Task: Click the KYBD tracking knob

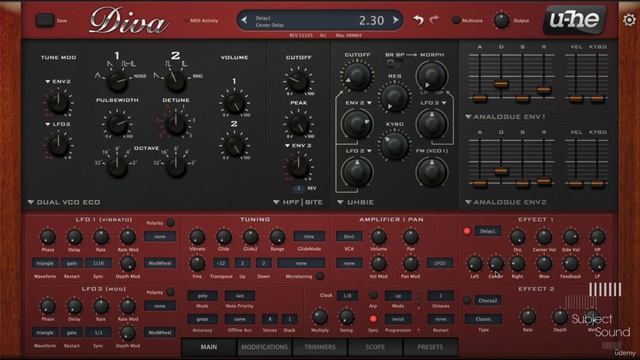Action: click(x=394, y=145)
